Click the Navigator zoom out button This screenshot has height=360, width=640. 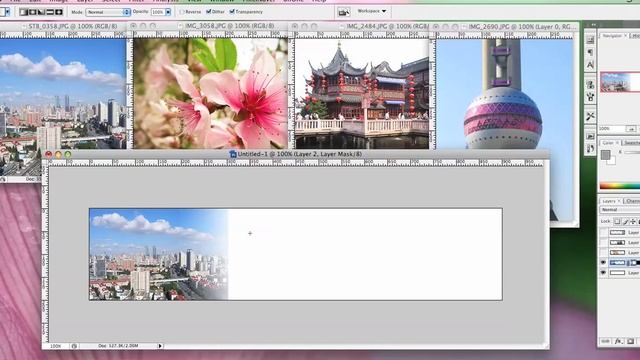tap(631, 129)
